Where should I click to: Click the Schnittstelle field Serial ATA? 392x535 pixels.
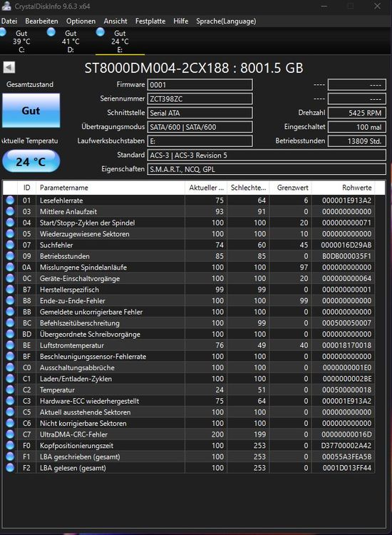coord(200,113)
